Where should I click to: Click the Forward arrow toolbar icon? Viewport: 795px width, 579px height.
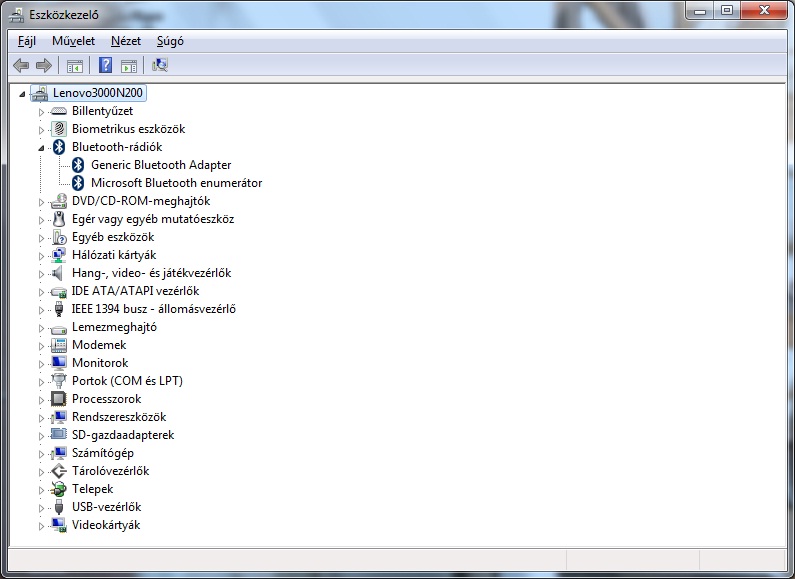(x=44, y=65)
